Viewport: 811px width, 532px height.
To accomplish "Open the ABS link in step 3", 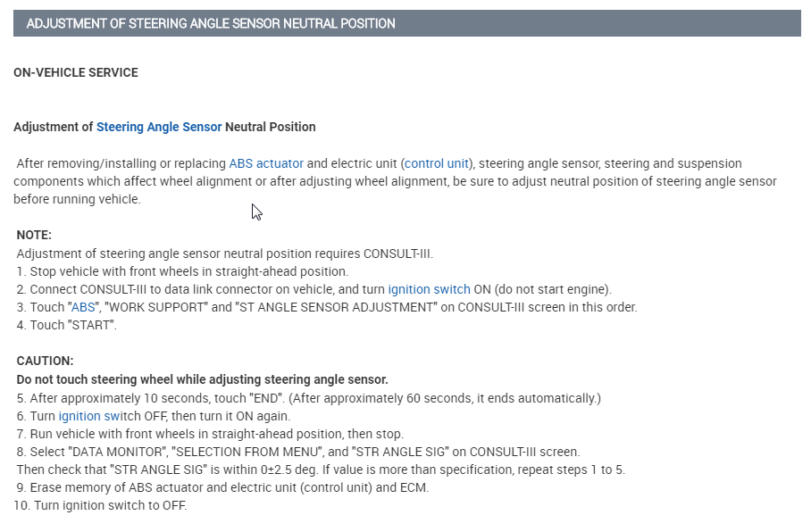I will pyautogui.click(x=83, y=307).
